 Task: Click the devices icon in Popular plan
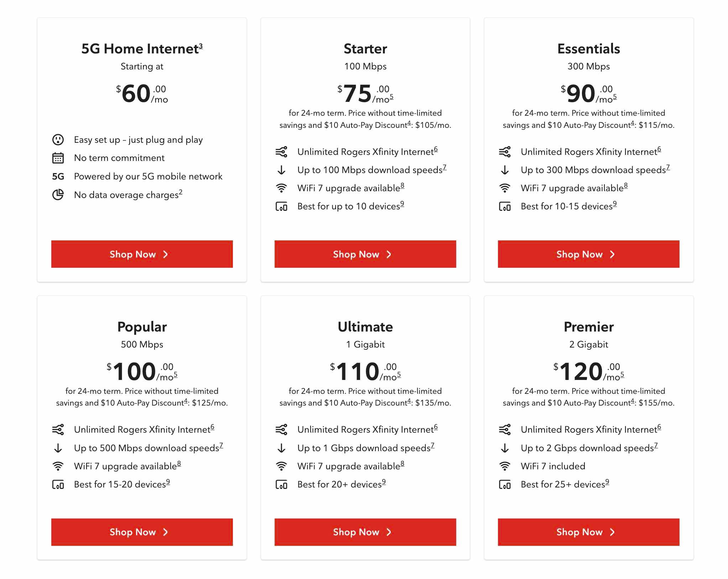point(58,484)
